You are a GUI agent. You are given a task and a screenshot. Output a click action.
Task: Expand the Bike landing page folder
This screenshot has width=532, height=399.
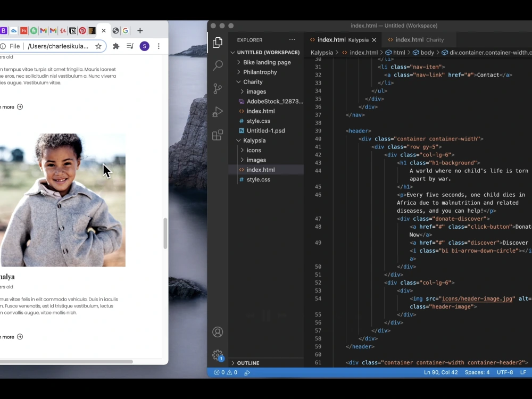[267, 62]
